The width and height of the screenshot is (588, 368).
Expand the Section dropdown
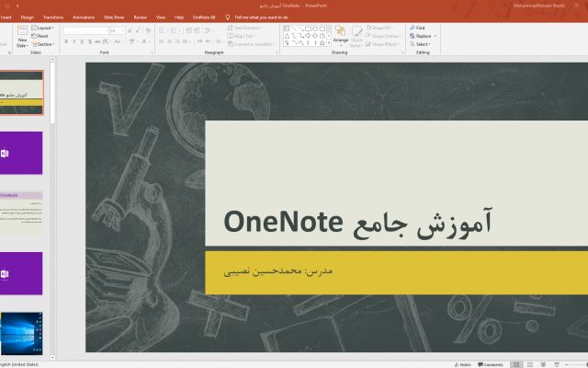43,44
